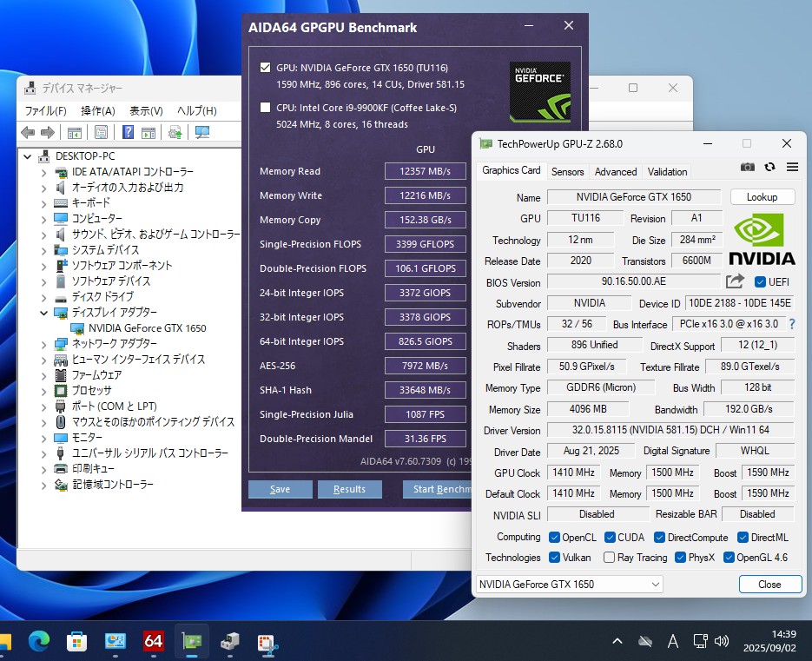Expand the ファームウェア node

(44, 375)
